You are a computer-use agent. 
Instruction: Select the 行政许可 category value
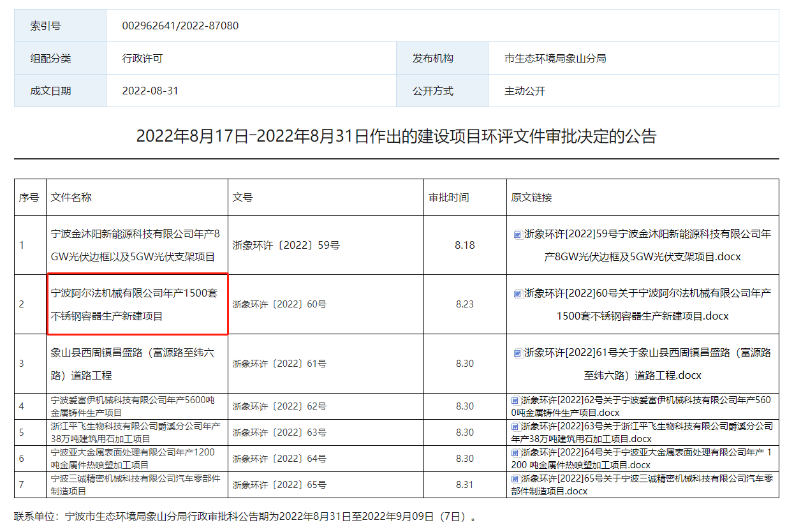(x=142, y=58)
